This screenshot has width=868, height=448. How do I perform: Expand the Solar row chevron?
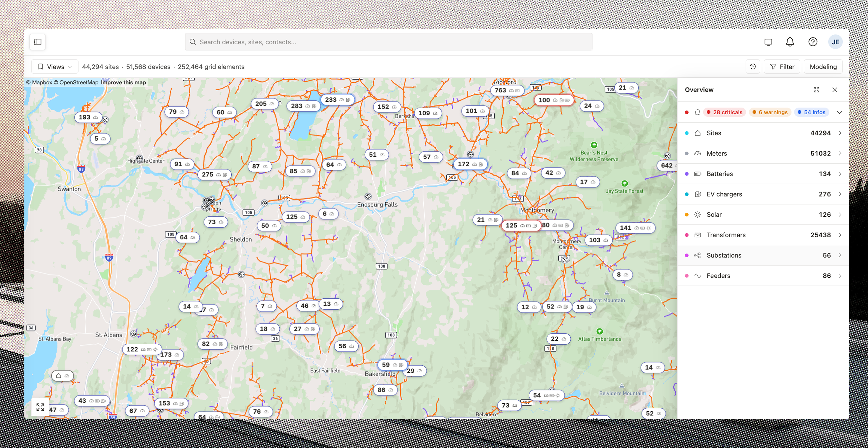[x=840, y=215]
